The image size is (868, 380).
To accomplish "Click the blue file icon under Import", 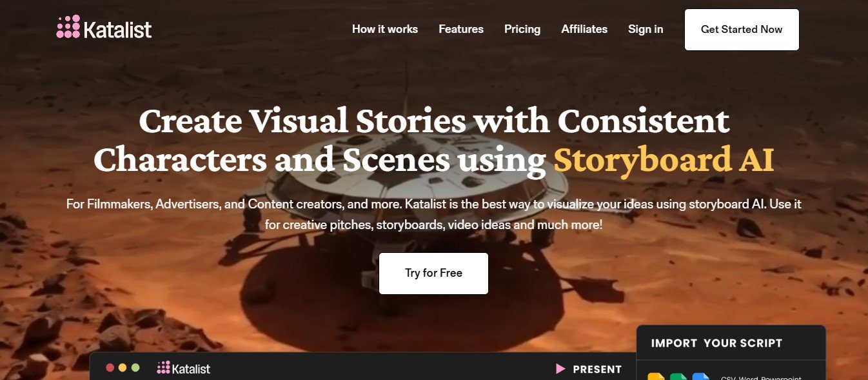I will click(x=700, y=377).
